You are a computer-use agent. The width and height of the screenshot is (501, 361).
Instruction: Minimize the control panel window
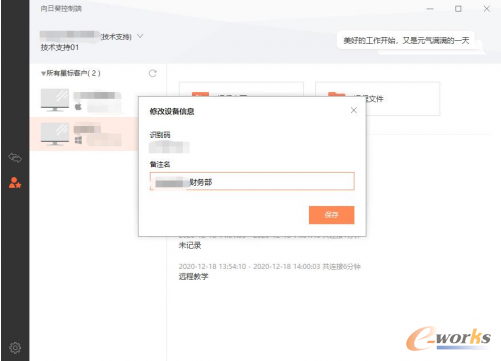click(430, 9)
